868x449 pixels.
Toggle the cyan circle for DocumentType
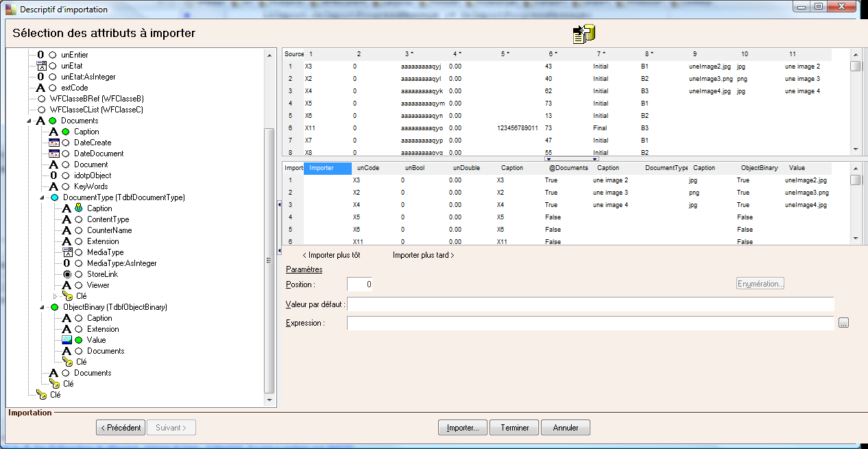pyautogui.click(x=55, y=197)
